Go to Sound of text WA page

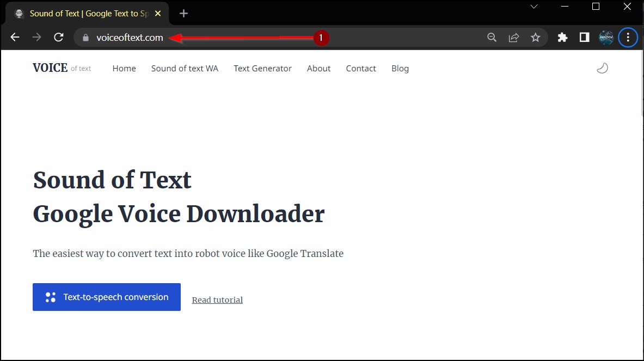click(x=185, y=69)
